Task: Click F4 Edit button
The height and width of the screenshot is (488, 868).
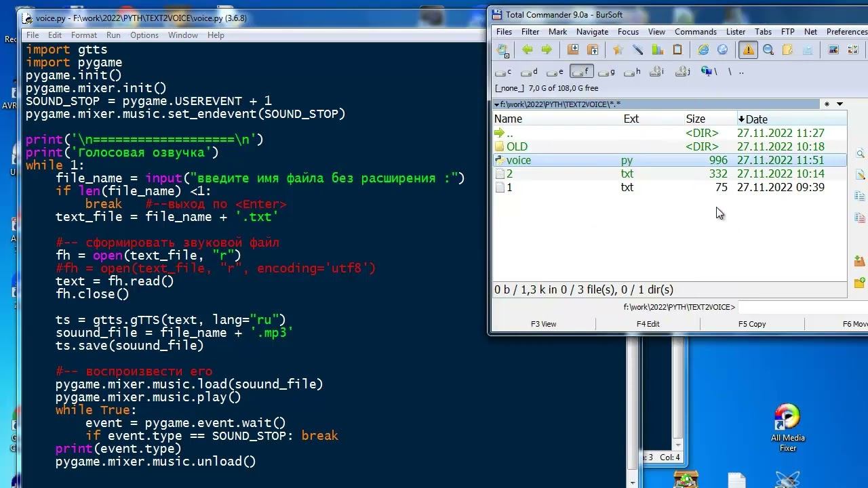Action: pyautogui.click(x=648, y=324)
